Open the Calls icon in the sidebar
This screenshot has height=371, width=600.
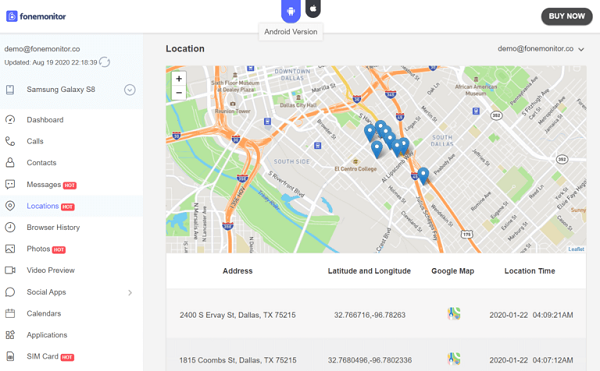[x=10, y=141]
